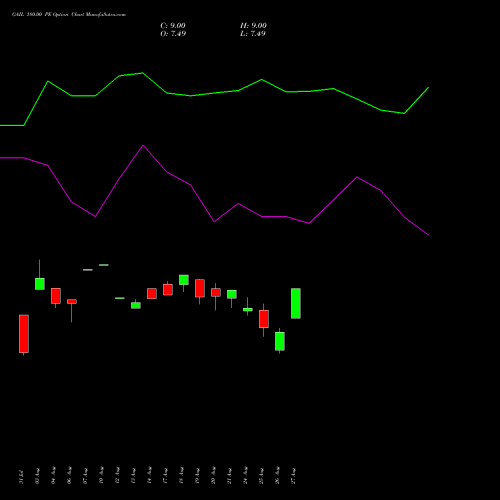
Task: Click the tall green candle for 27 Aug
Action: [x=296, y=303]
